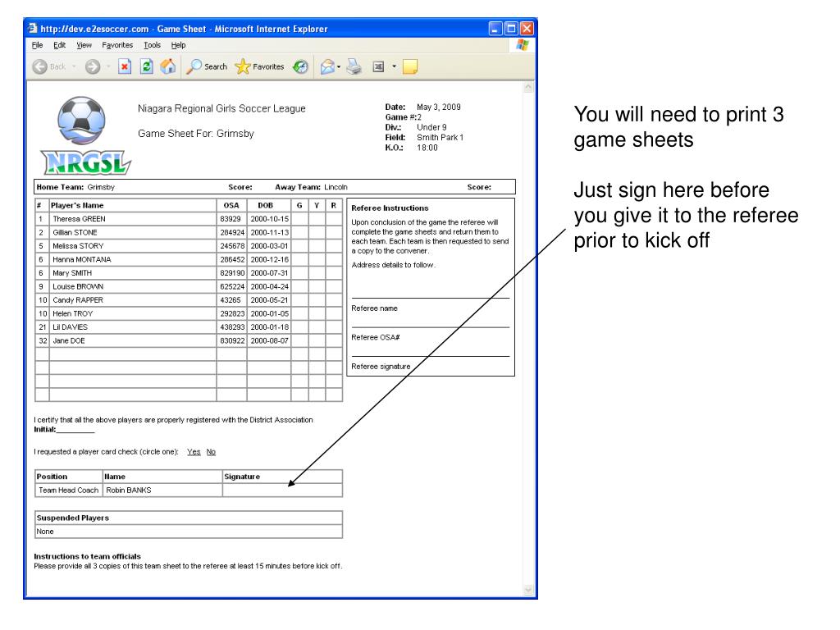Click the Back arrow button
840x630 pixels.
pos(39,66)
